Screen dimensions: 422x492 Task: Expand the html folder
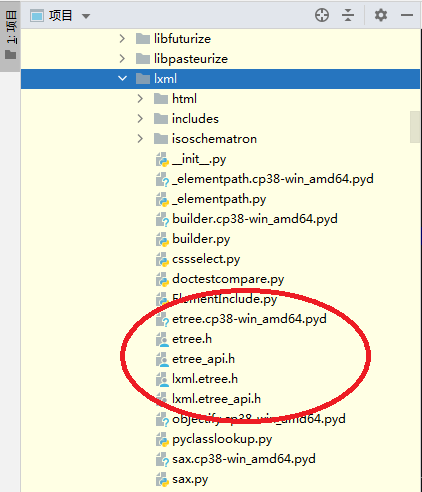(x=140, y=99)
